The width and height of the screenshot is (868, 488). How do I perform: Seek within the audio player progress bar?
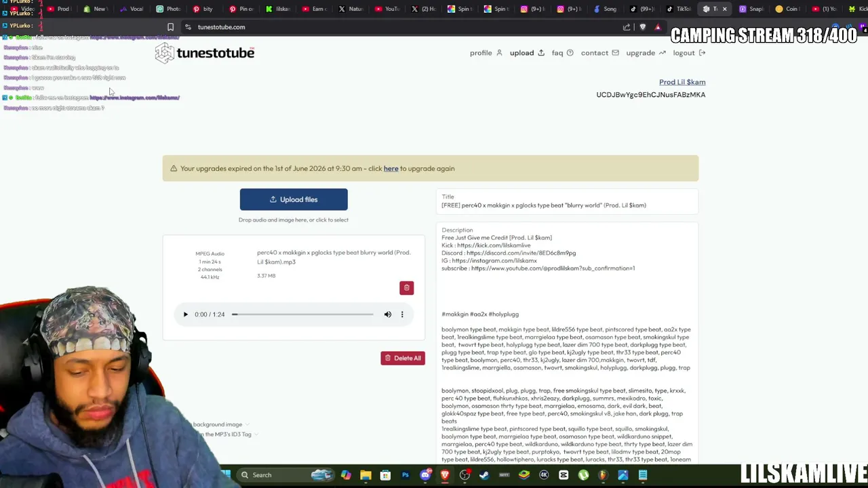pyautogui.click(x=303, y=314)
